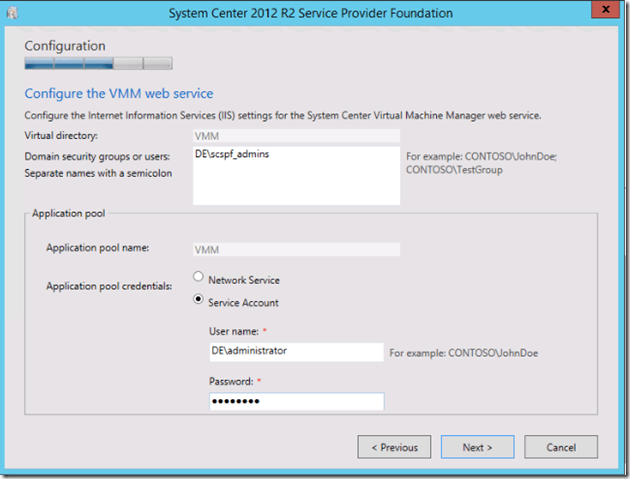Cancel the installation wizard

click(560, 447)
